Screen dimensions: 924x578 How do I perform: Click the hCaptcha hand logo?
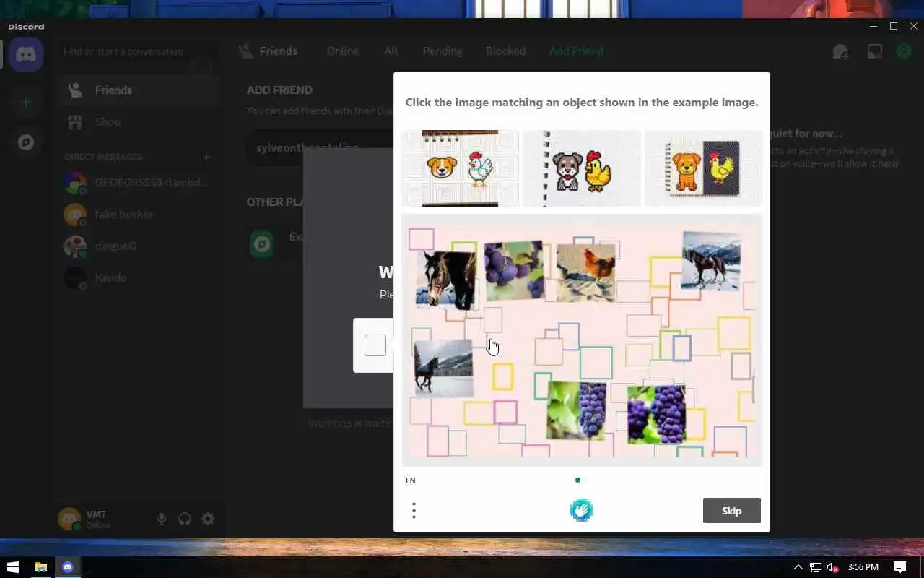581,510
